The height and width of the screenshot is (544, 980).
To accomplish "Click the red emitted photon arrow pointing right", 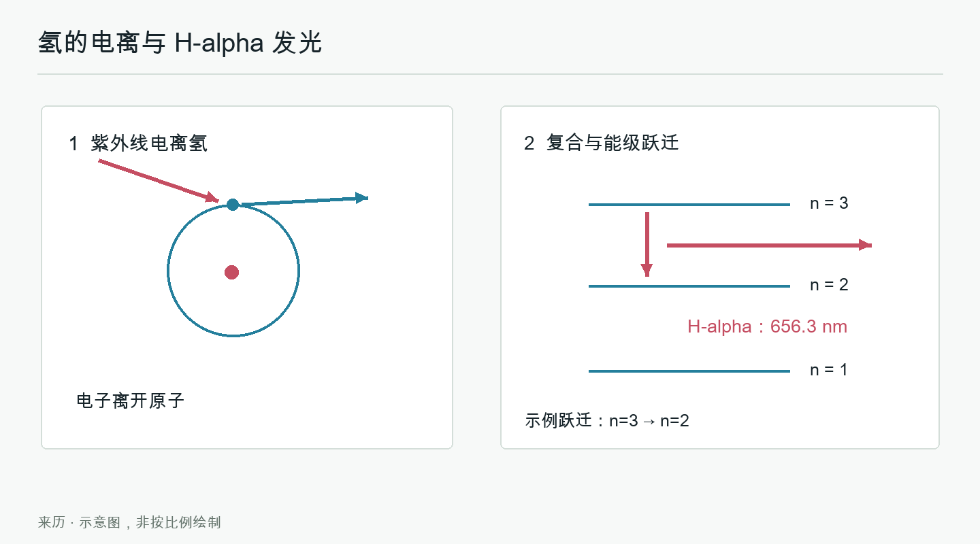I will pyautogui.click(x=769, y=245).
